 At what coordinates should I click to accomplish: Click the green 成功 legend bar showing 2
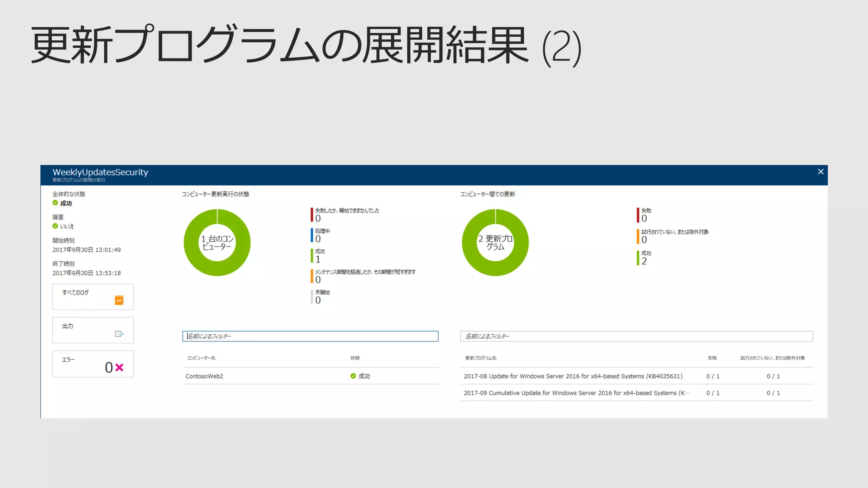point(638,258)
